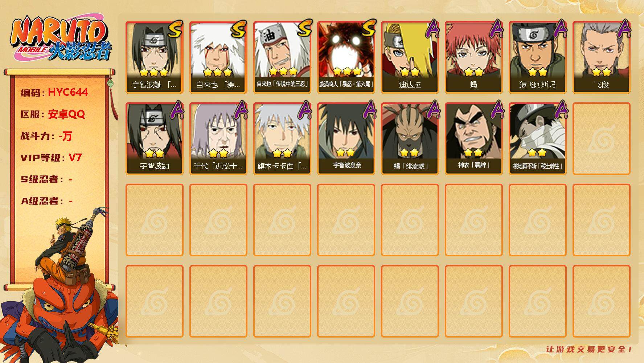Screen dimensions: 644x363
Task: Select the S-rank 宇智波鼬 card in top row
Action: click(155, 57)
